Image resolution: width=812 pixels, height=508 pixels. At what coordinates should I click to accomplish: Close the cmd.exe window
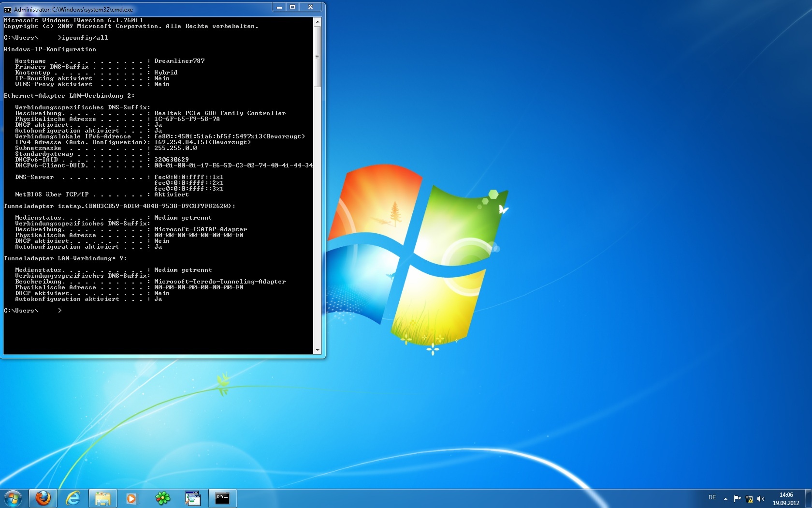click(x=311, y=7)
